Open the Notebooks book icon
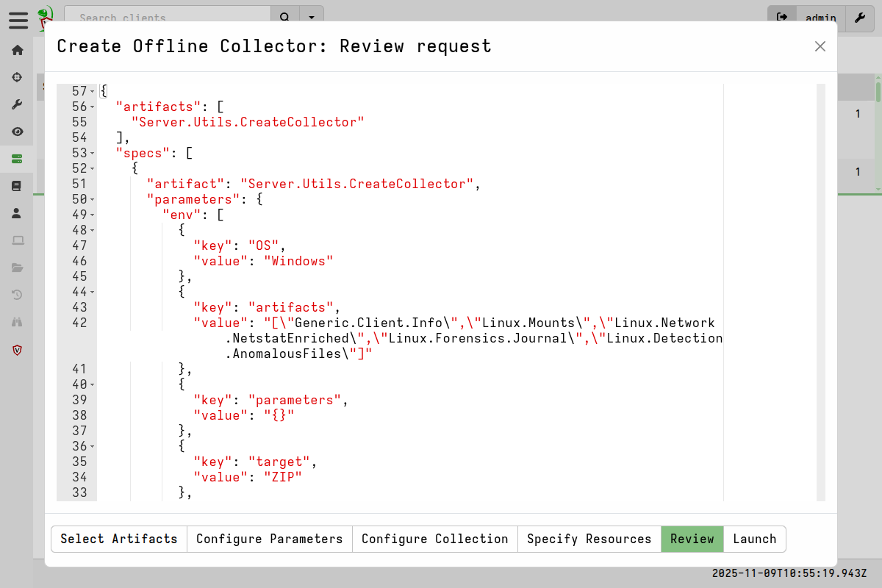Viewport: 882px width, 588px height. click(x=17, y=185)
